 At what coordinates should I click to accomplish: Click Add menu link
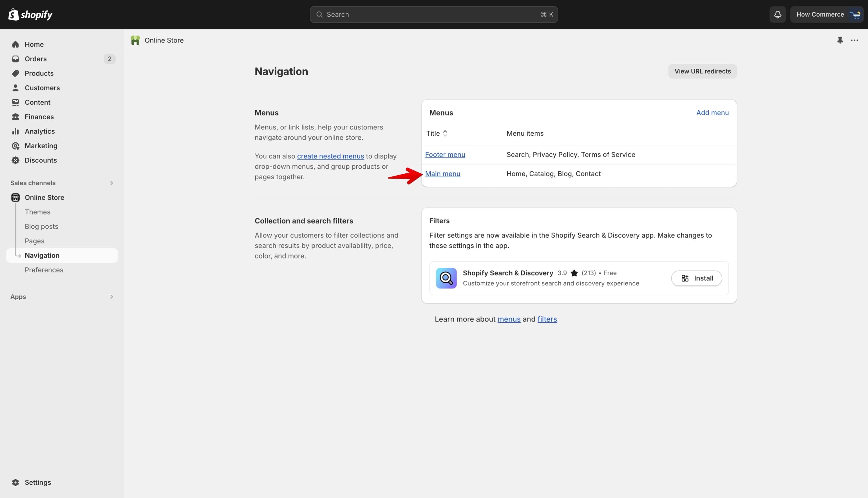(712, 113)
